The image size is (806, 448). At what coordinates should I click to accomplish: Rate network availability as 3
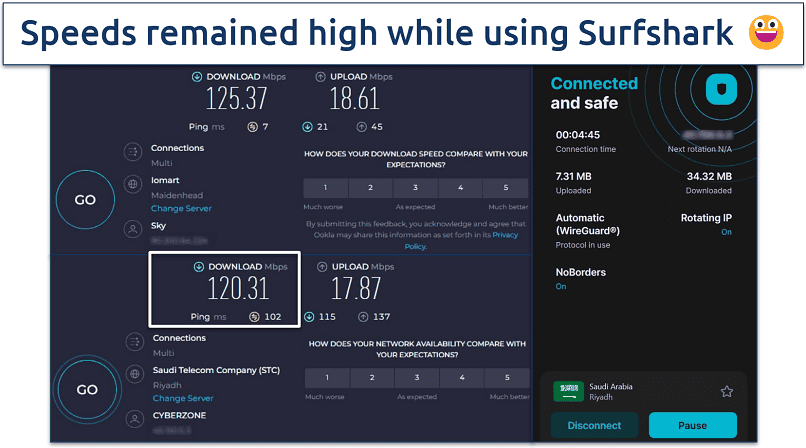[x=417, y=378]
